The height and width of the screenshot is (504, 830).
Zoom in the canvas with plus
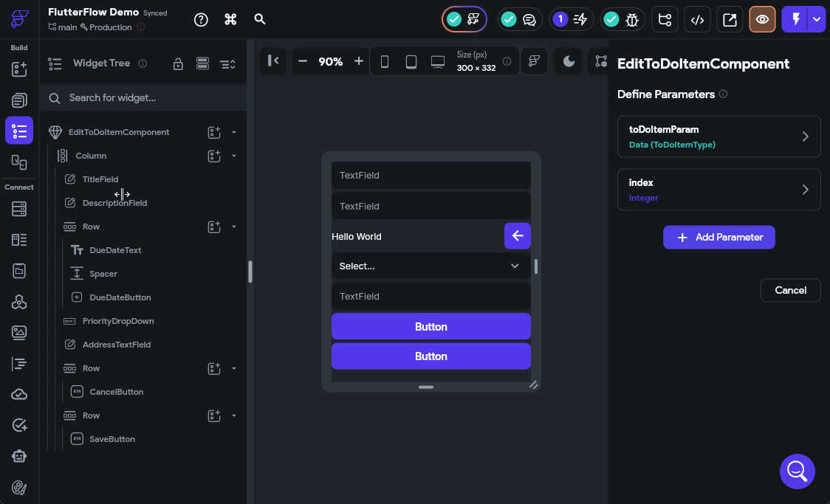pyautogui.click(x=358, y=61)
